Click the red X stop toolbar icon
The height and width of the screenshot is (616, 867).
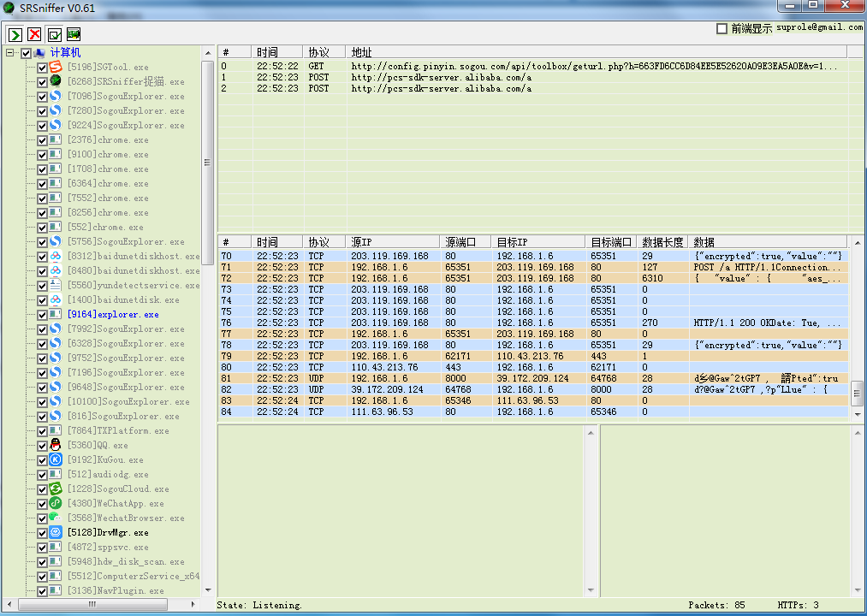click(x=34, y=35)
